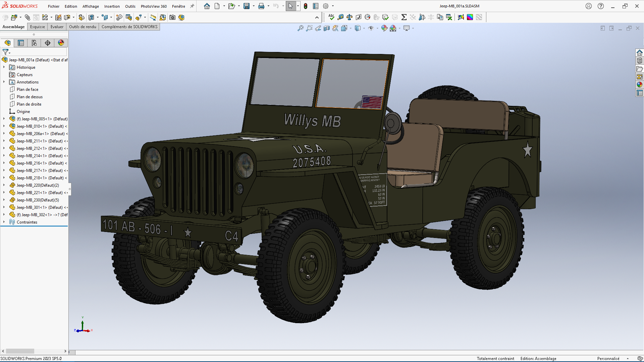Image resolution: width=644 pixels, height=362 pixels.
Task: Click the Zoom to Area icon
Action: coord(309,28)
